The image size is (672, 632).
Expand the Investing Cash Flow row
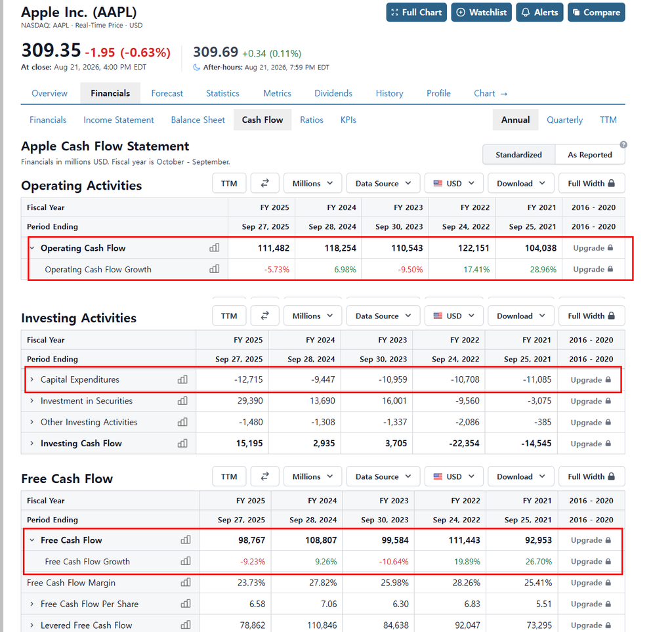pyautogui.click(x=31, y=444)
